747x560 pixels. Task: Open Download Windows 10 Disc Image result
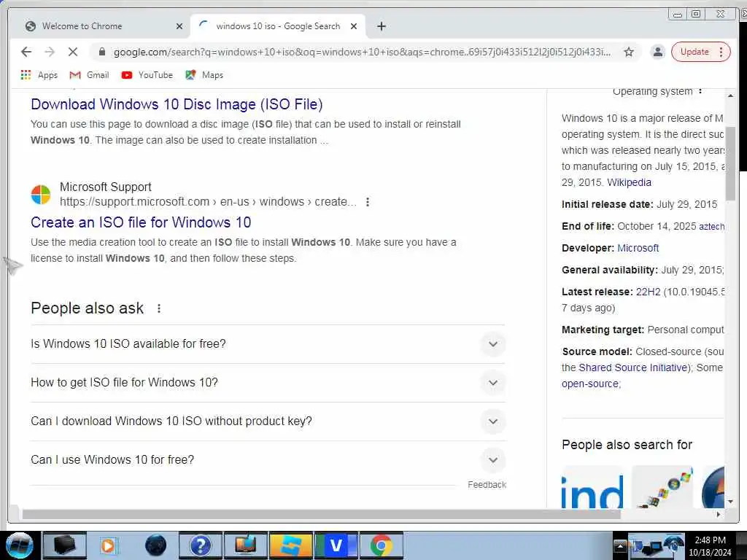click(x=177, y=104)
